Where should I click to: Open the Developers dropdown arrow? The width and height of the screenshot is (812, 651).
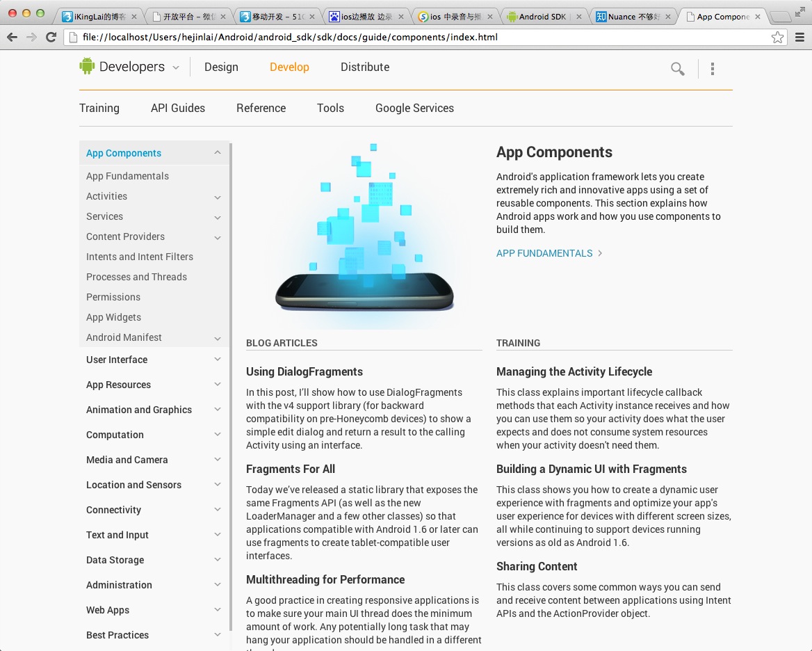pyautogui.click(x=176, y=67)
